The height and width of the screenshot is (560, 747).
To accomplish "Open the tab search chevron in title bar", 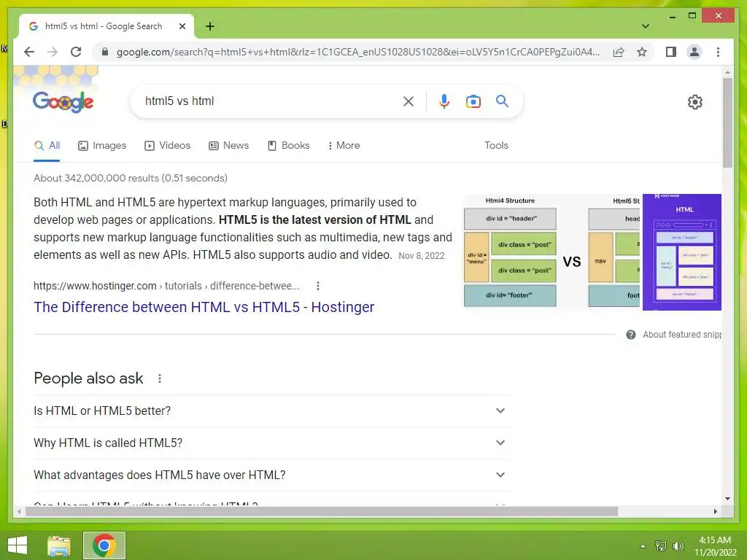I will click(x=645, y=26).
